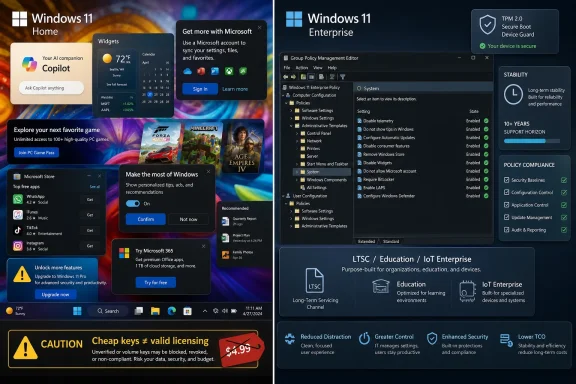Collapse the User Configuration tree node

tap(284, 196)
